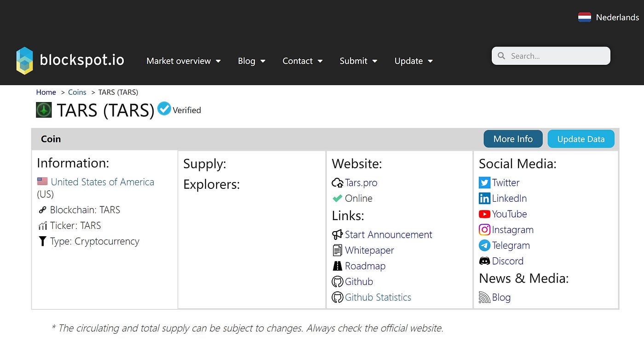Viewport: 644px width, 341px height.
Task: Click the 'Explorers:' heading
Action: coord(212,185)
